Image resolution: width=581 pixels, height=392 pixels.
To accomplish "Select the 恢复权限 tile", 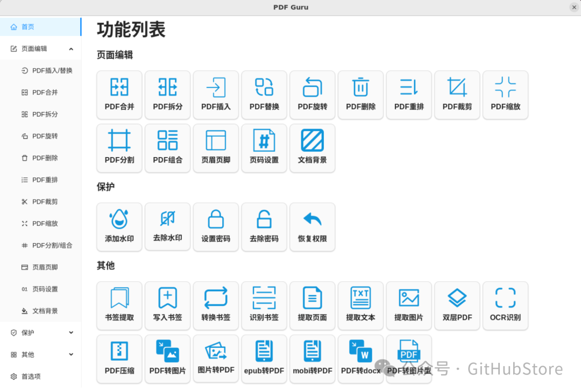I will coord(313,227).
